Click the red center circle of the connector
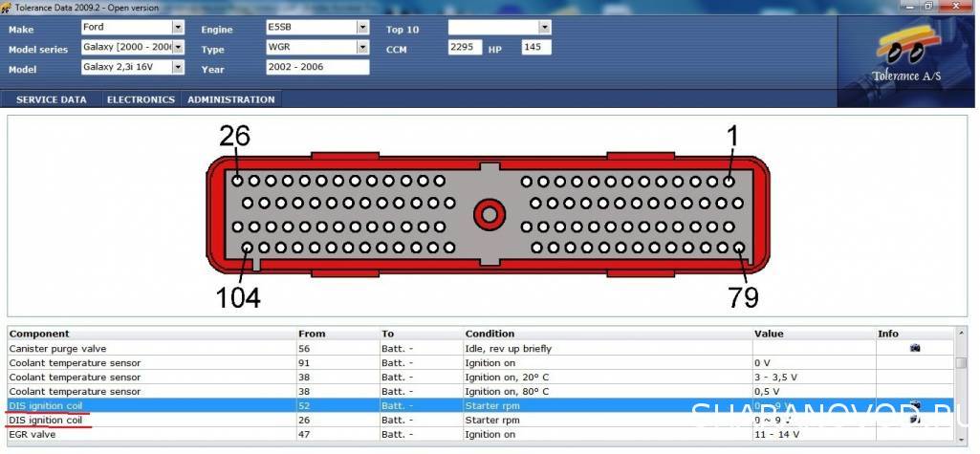The image size is (980, 454). [490, 213]
